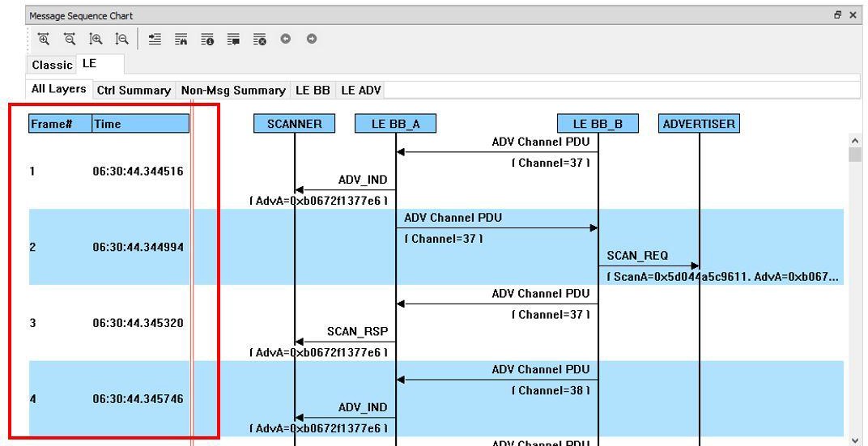Click ADV_IND label in frame 4
This screenshot has width=868, height=446.
tap(363, 407)
